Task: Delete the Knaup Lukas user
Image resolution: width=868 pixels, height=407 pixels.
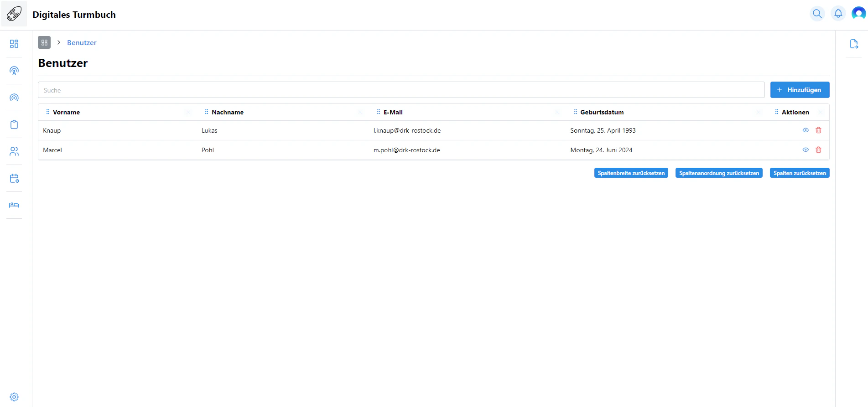Action: click(x=818, y=130)
